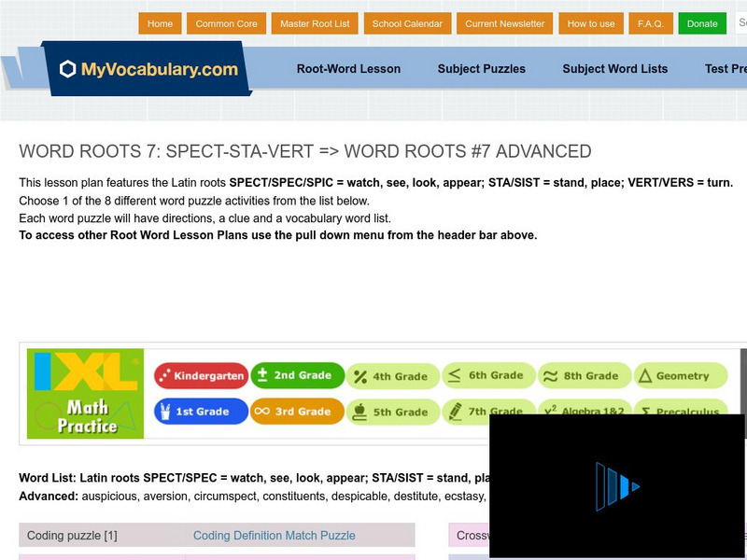The image size is (747, 560).
Task: Click the 3rd Grade infinity icon
Action: [x=263, y=411]
